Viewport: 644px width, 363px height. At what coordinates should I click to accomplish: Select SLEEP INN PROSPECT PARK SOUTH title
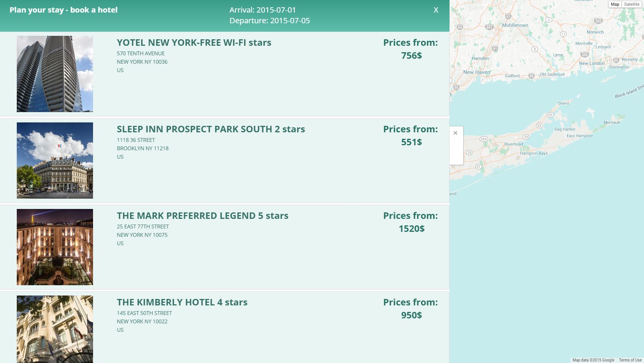click(211, 129)
